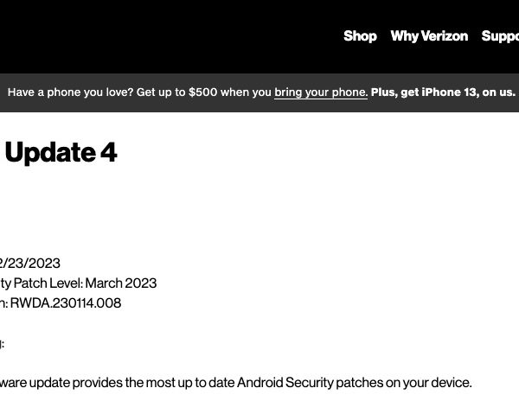The width and height of the screenshot is (519, 420).
Task: Click "Have a phone you love?" text
Action: pyautogui.click(x=69, y=92)
